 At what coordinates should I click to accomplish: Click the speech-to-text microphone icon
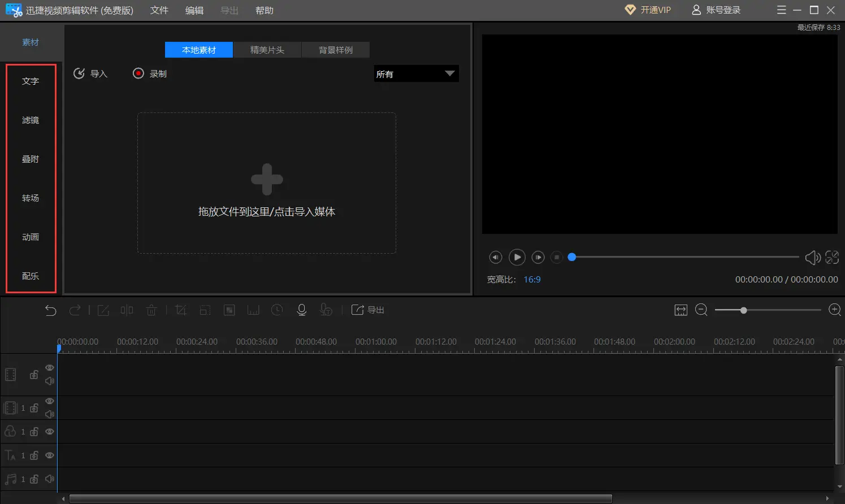click(x=326, y=310)
